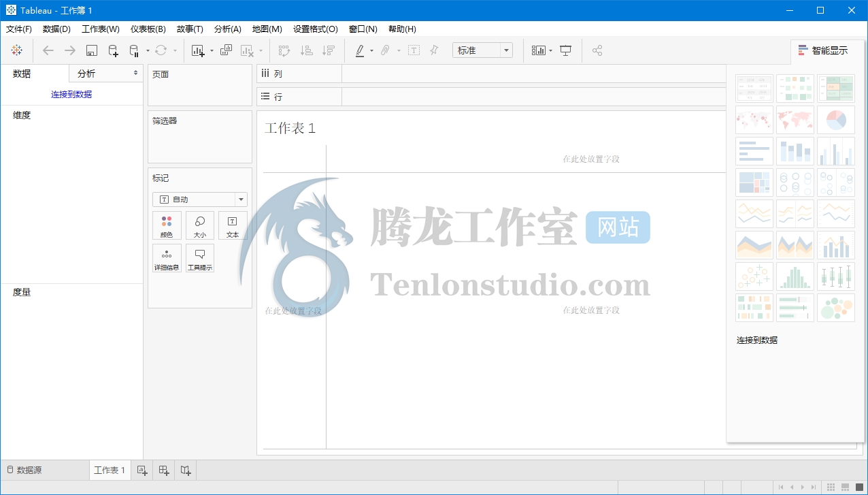Image resolution: width=868 pixels, height=495 pixels.
Task: Click the redo forward arrow in toolbar
Action: pyautogui.click(x=69, y=50)
